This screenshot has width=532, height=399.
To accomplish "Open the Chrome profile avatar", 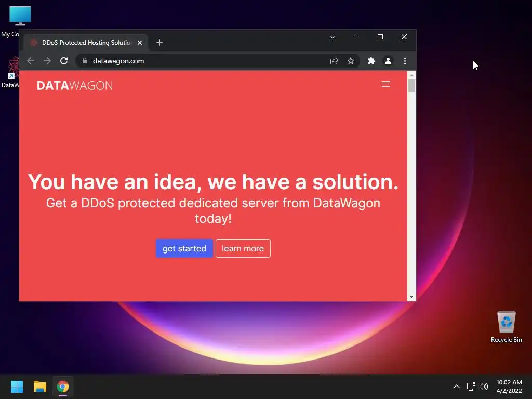I will tap(388, 61).
